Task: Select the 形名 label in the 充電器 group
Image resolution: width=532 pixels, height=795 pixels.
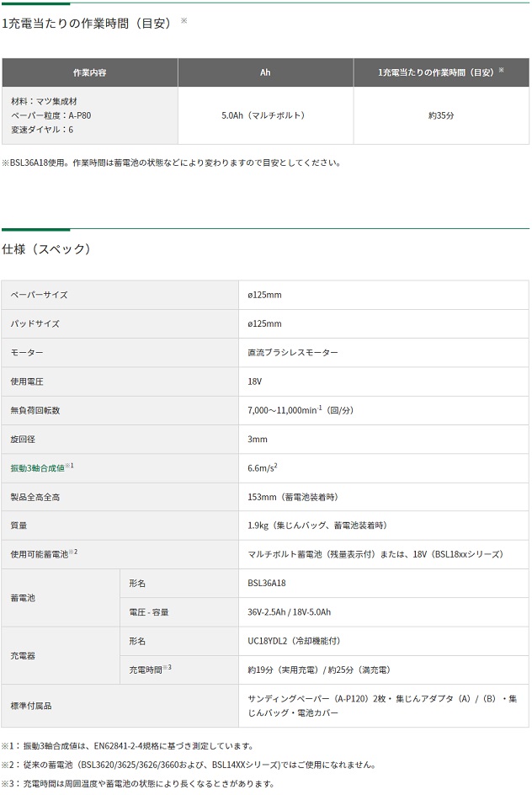Action: click(137, 641)
